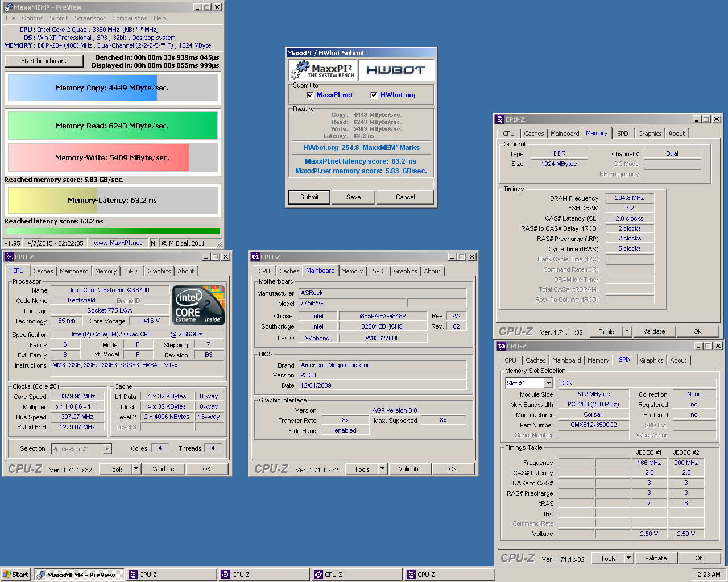Image resolution: width=728 pixels, height=582 pixels.
Task: Click OK in the CPU-Z Mainboard window
Action: 453,469
